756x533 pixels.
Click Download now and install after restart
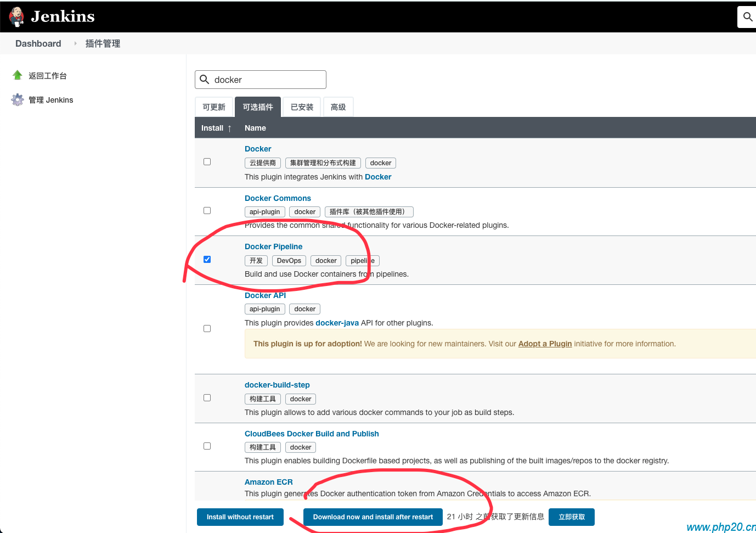coord(373,517)
